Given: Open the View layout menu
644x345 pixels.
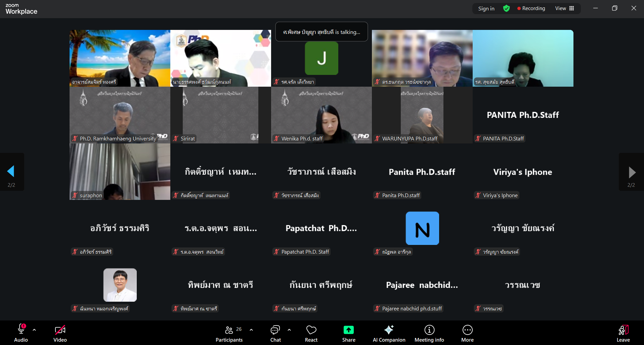Looking at the screenshot, I should [564, 8].
